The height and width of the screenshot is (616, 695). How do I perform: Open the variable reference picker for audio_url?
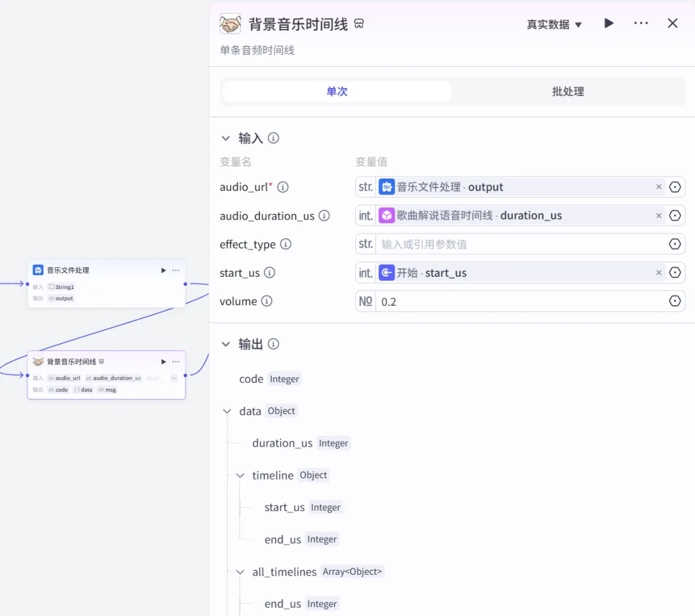click(674, 187)
